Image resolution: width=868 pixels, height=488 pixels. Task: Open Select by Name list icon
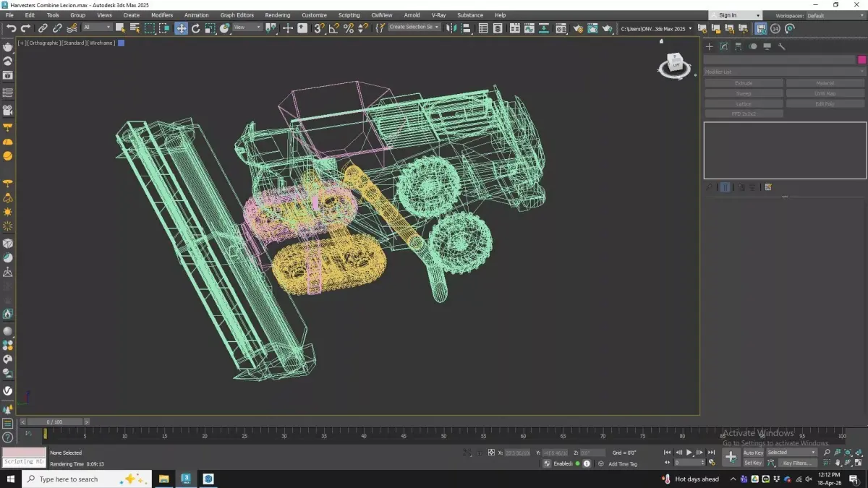tap(135, 28)
